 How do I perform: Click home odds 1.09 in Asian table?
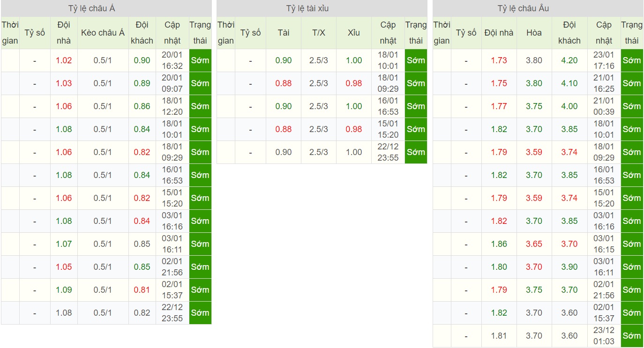pyautogui.click(x=64, y=290)
